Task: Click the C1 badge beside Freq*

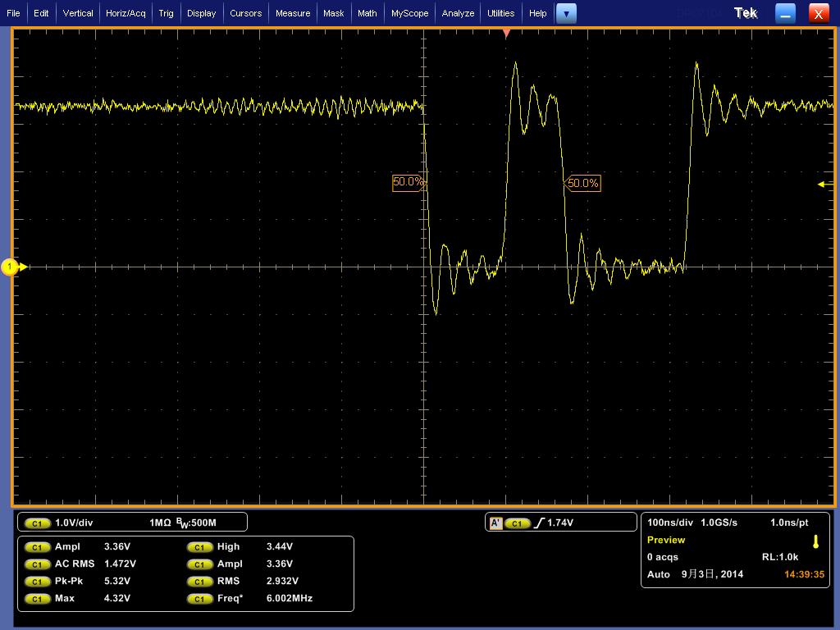Action: 199,599
